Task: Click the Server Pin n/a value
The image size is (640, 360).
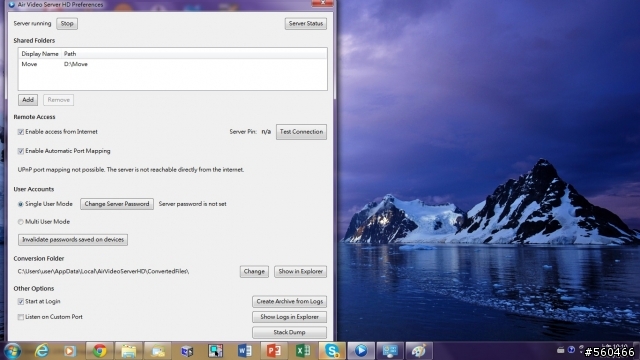Action: [x=266, y=132]
